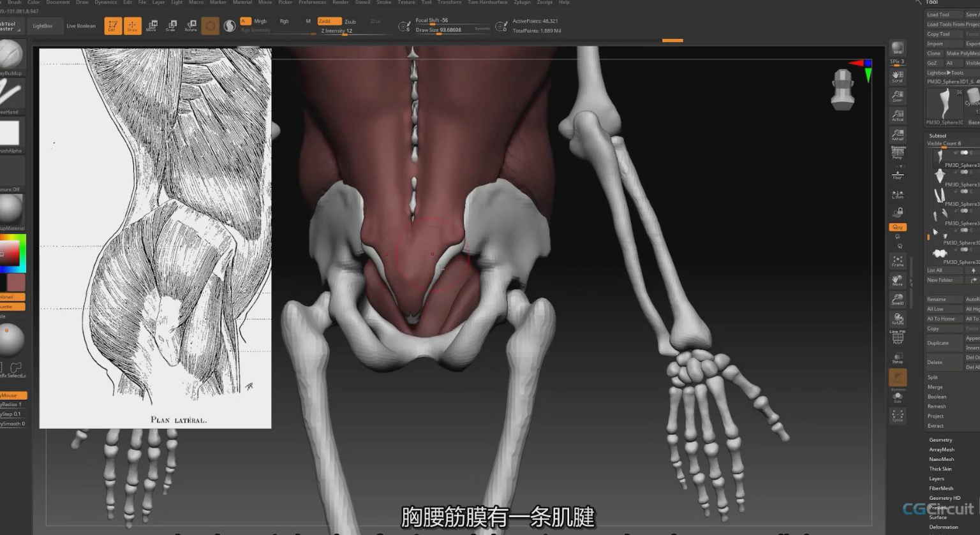Toggle Persp perspective view
980x535 pixels.
898,154
